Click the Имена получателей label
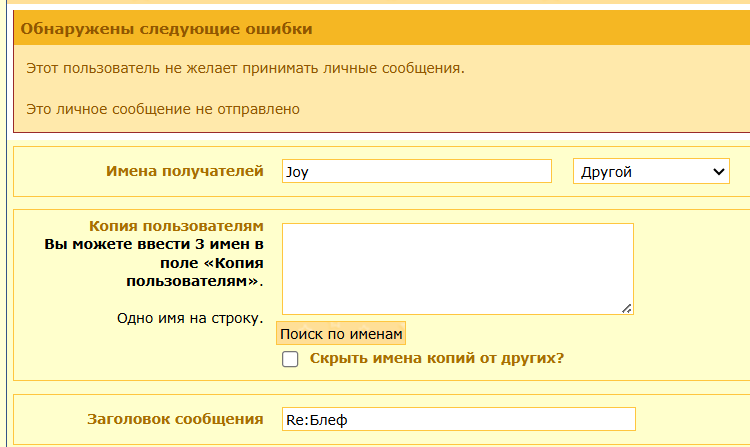750x447 pixels. (x=184, y=171)
